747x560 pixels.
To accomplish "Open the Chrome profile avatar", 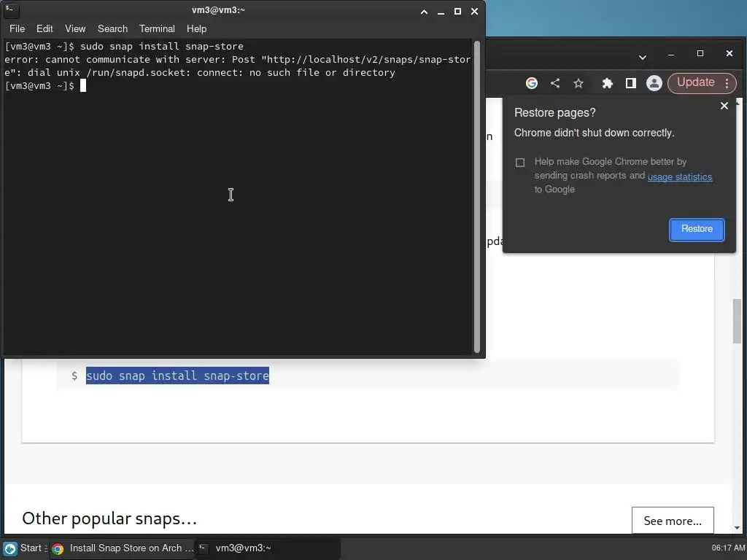I will point(654,83).
